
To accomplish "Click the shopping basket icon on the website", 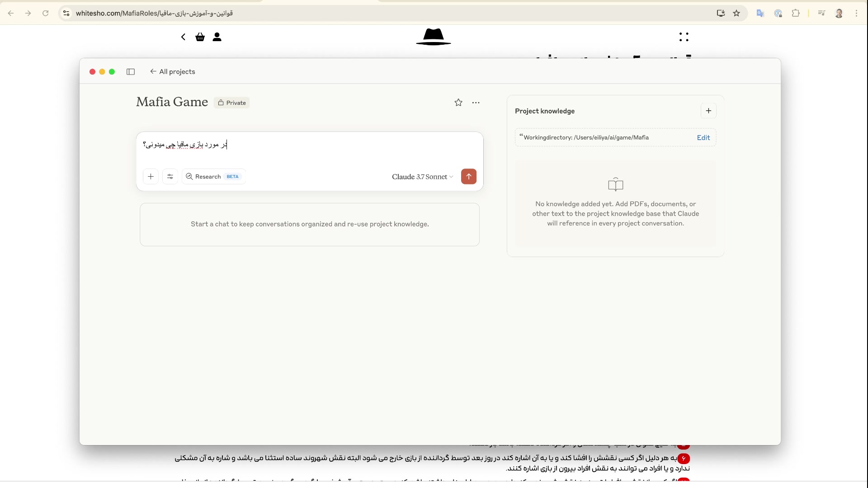I will (200, 37).
